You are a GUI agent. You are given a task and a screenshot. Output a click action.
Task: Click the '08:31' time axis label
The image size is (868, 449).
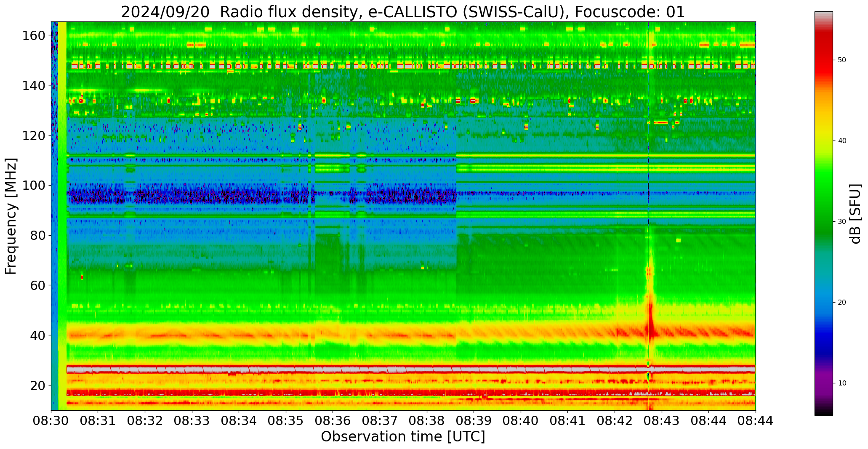(98, 421)
